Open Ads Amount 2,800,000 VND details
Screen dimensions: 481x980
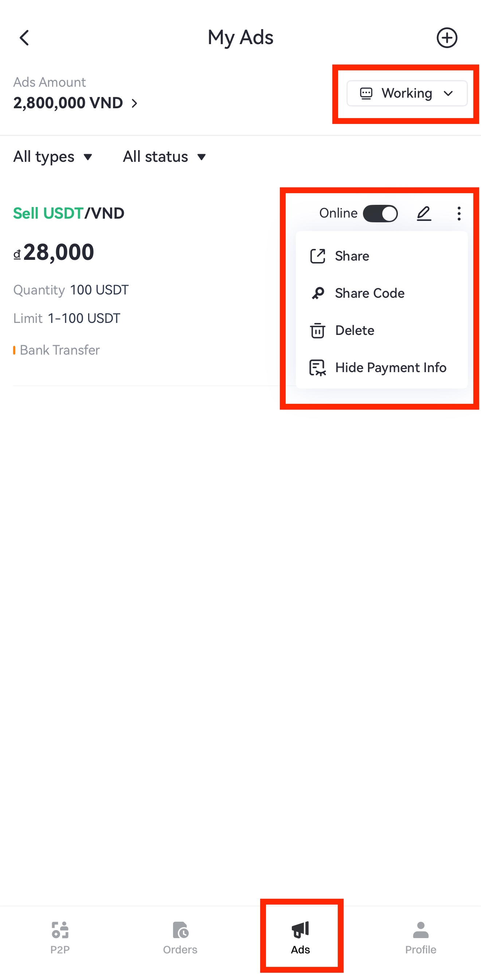pyautogui.click(x=75, y=103)
